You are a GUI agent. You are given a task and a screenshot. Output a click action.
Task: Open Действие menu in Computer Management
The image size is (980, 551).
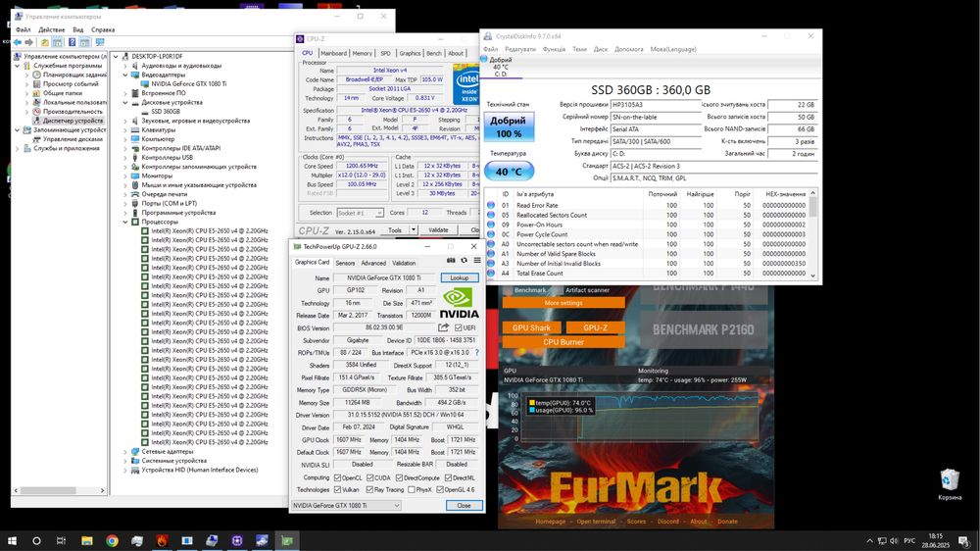(x=51, y=29)
